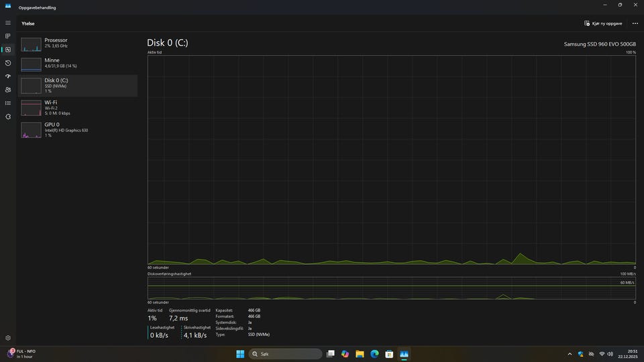Open File Explorer from the taskbar
The image size is (644, 362).
pyautogui.click(x=360, y=354)
